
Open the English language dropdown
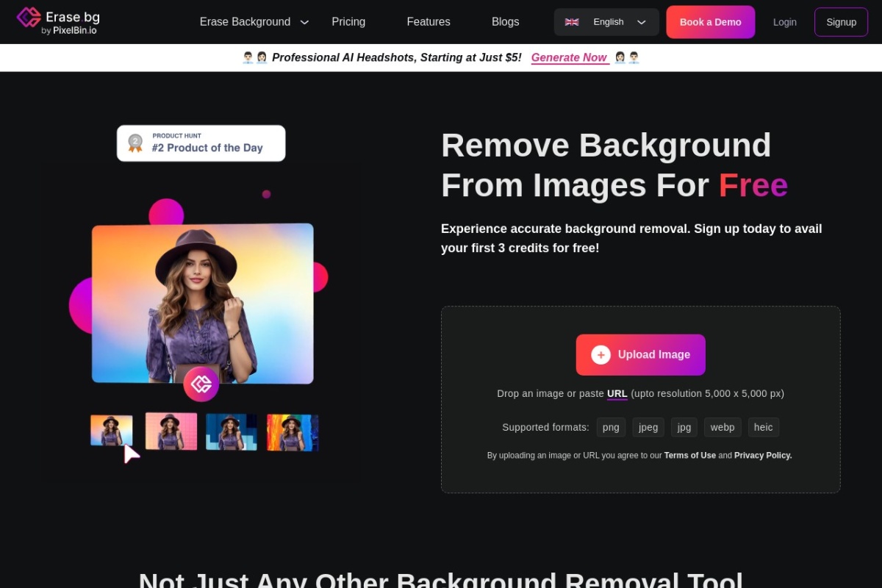click(606, 22)
